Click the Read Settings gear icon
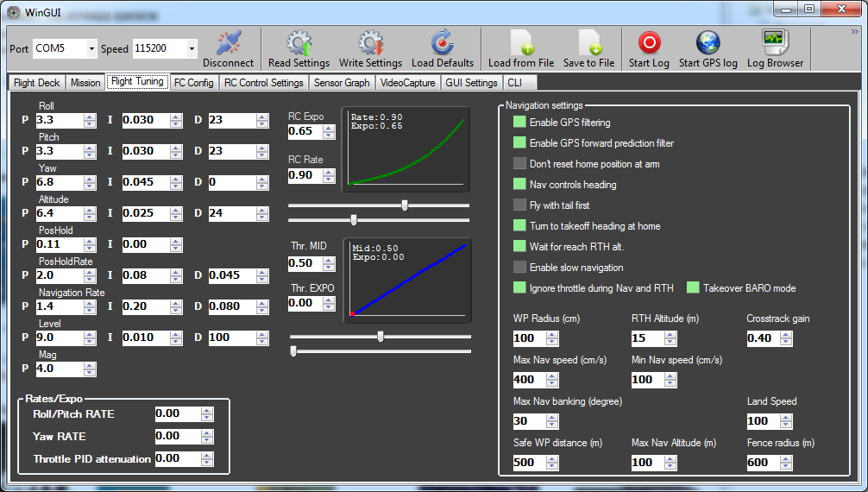Image resolution: width=868 pixels, height=492 pixels. point(299,43)
